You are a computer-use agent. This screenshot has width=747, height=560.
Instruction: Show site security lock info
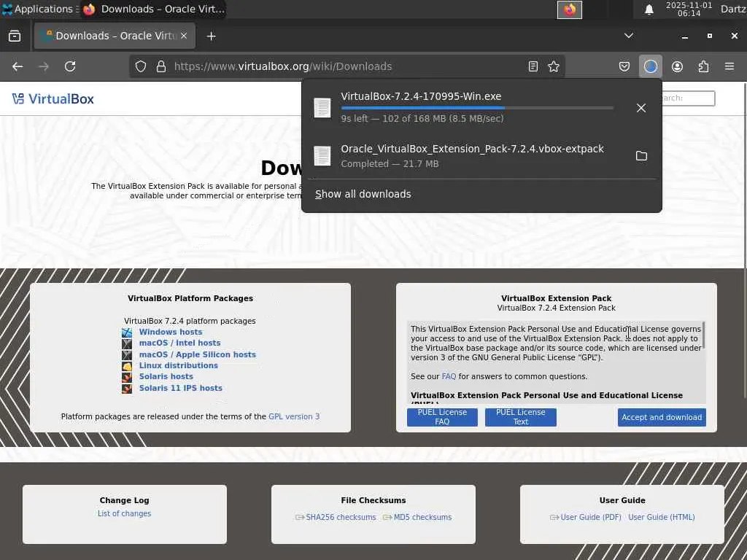(161, 66)
